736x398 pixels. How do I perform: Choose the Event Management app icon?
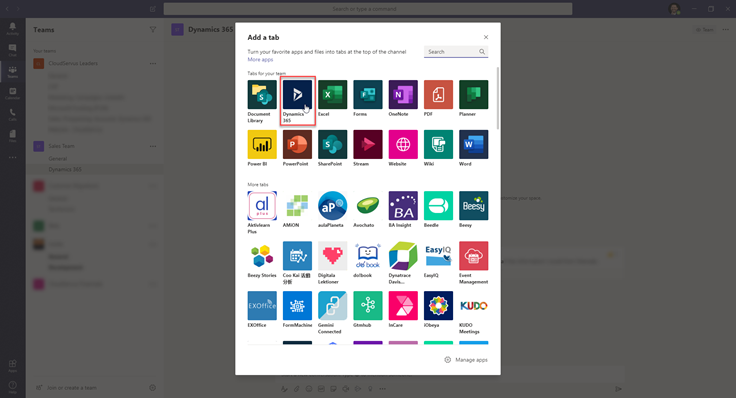473,256
